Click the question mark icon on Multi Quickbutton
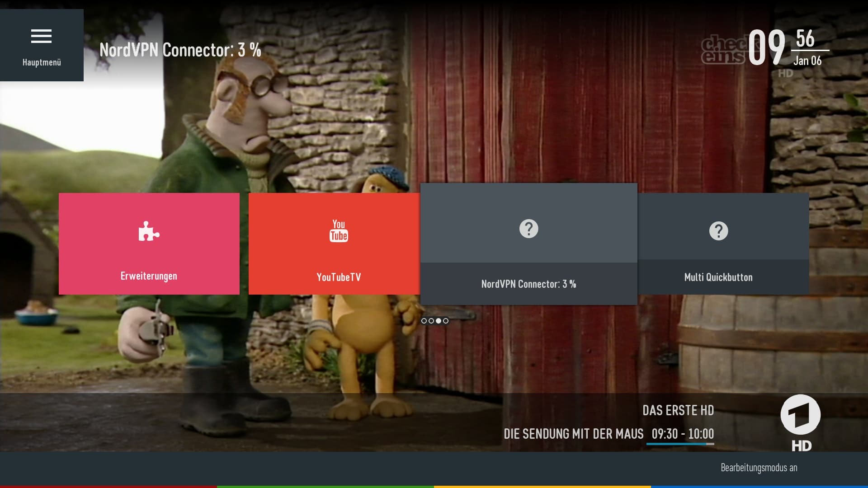The image size is (868, 488). coord(718,231)
